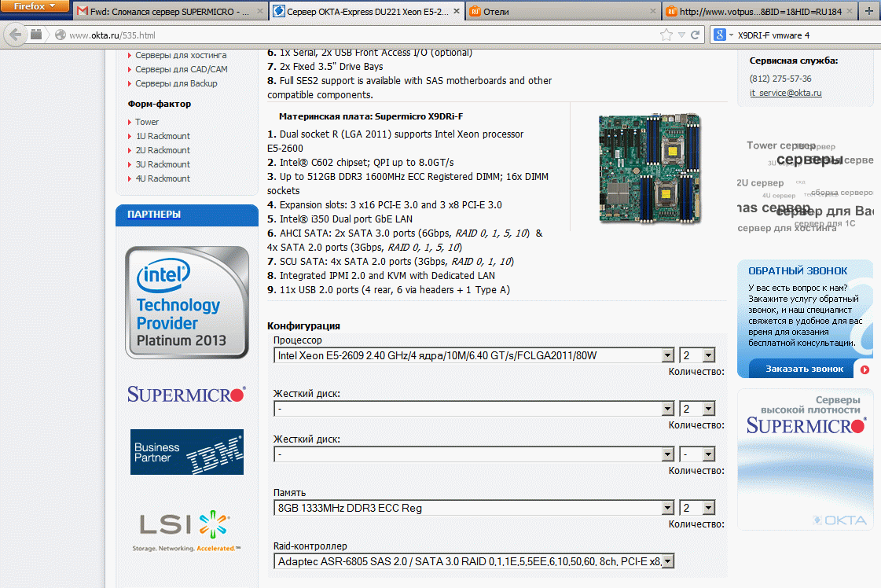Close the Gmail 'Fwd: Сломался сервер' tab
Image resolution: width=881 pixels, height=588 pixels.
(260, 11)
